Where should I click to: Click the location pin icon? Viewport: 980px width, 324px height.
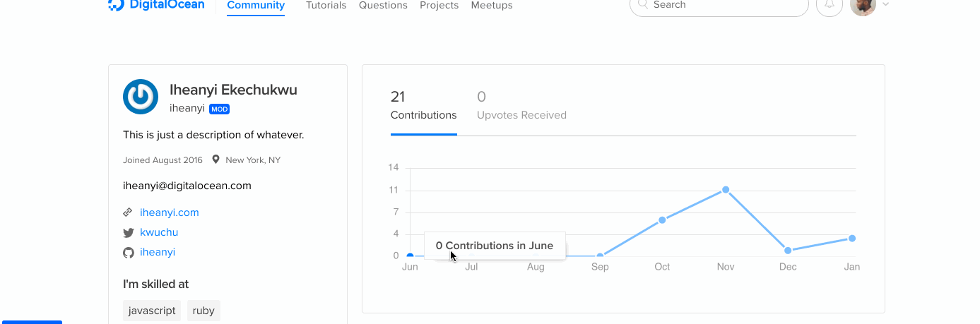coord(216,160)
